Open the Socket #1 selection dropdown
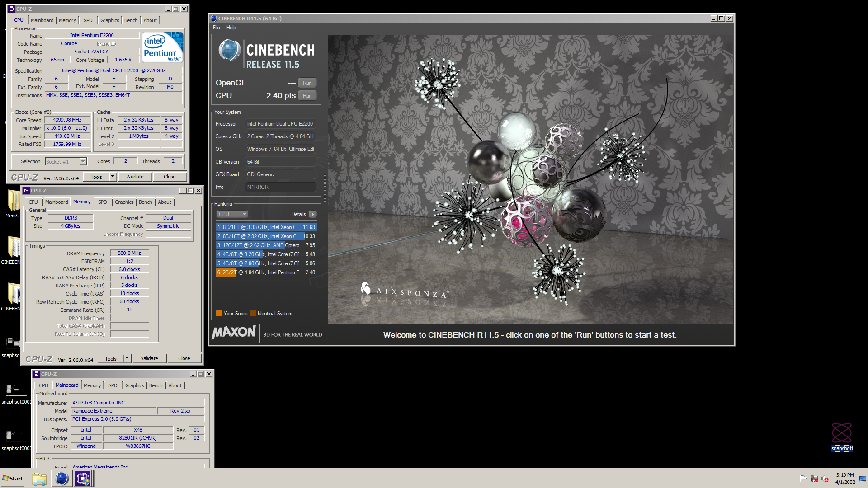This screenshot has width=868, height=488. (66, 162)
